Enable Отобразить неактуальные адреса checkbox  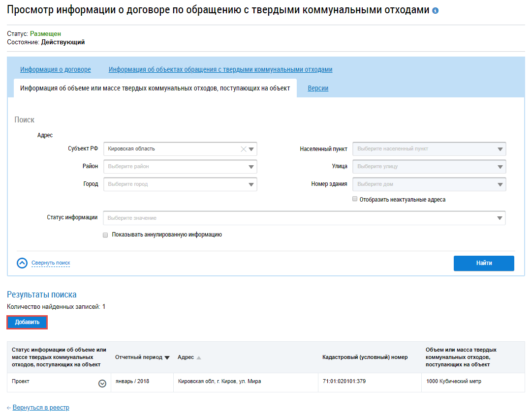[355, 200]
